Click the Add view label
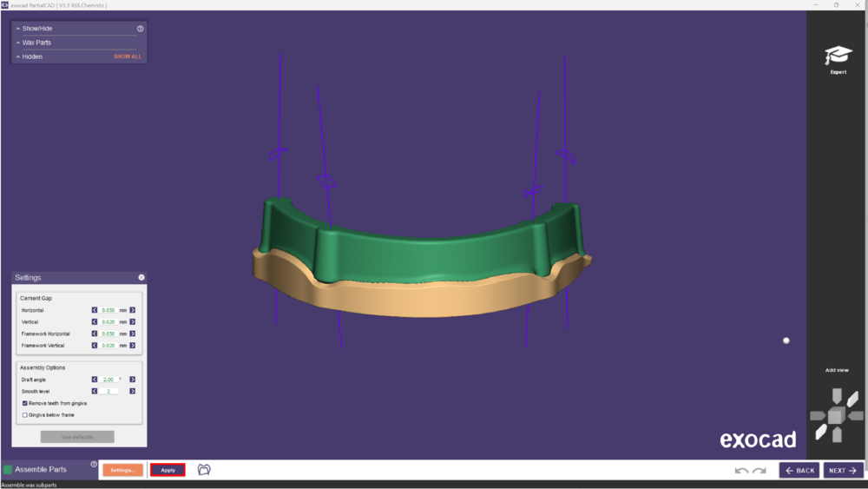Screen dimensions: 868x489 click(x=837, y=370)
